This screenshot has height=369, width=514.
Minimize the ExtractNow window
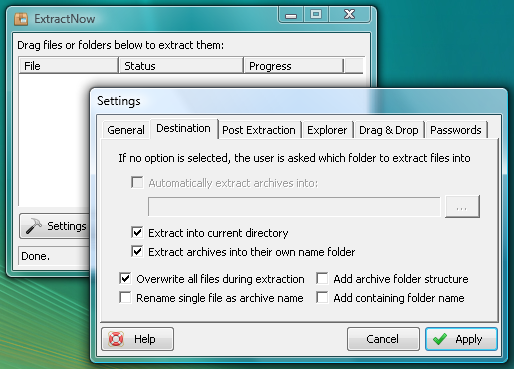pyautogui.click(x=291, y=15)
